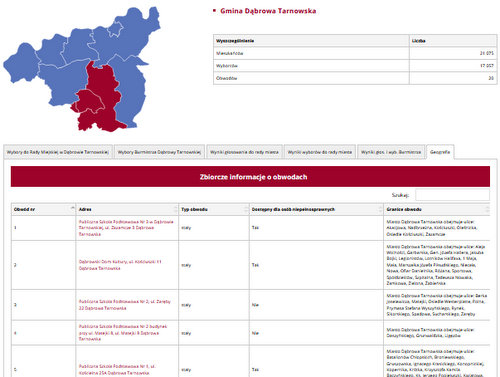Click the Szukaj label
The image size is (500, 377).
[x=400, y=195]
